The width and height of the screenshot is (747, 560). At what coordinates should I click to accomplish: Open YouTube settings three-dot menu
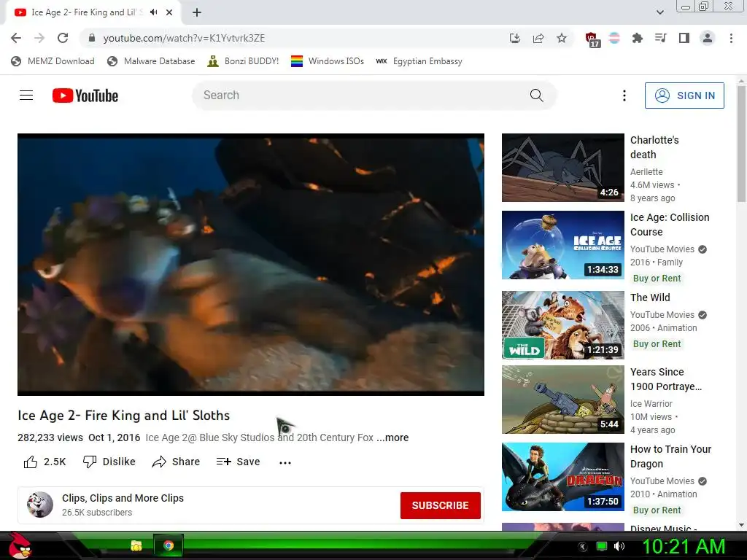(x=624, y=96)
